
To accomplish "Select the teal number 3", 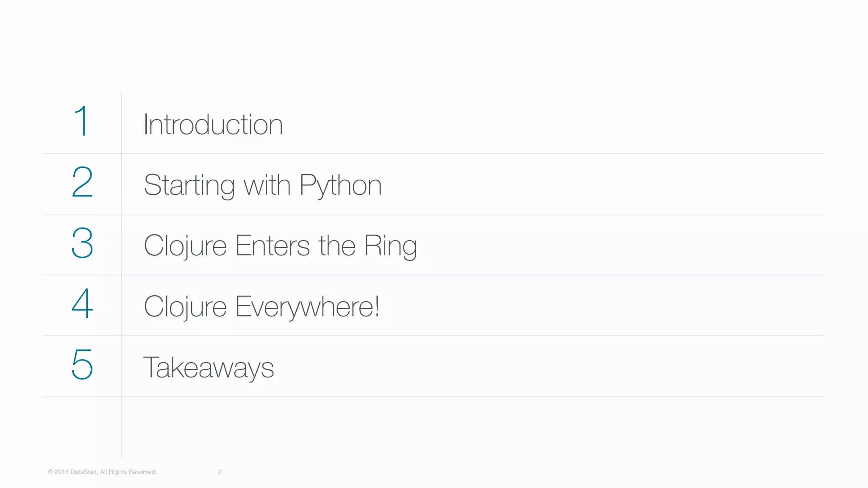I will pos(82,243).
